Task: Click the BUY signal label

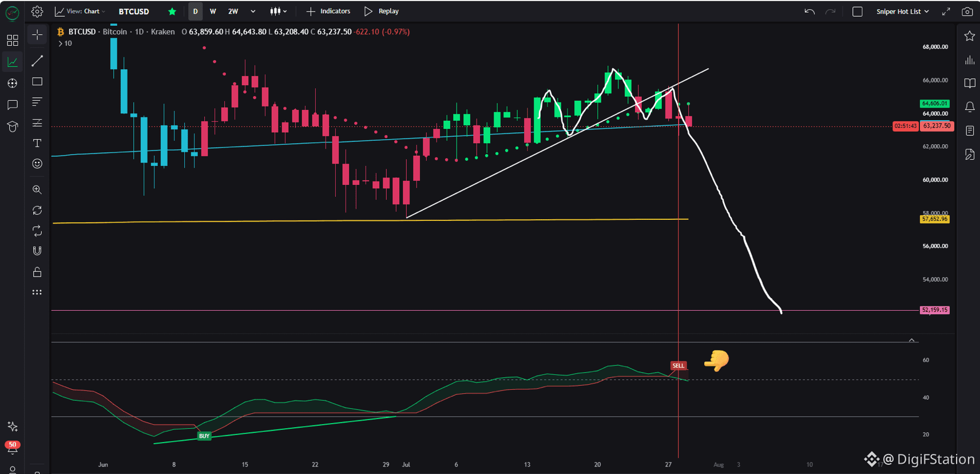Action: [204, 436]
